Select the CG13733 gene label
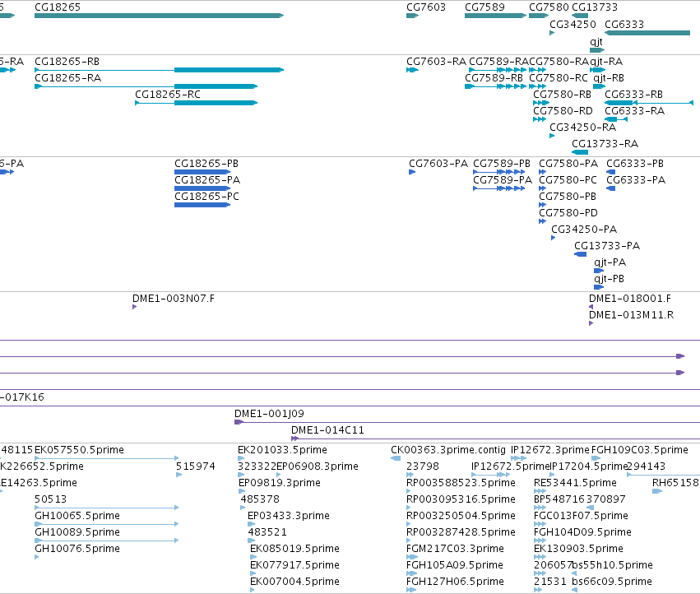700x594 pixels. [595, 7]
